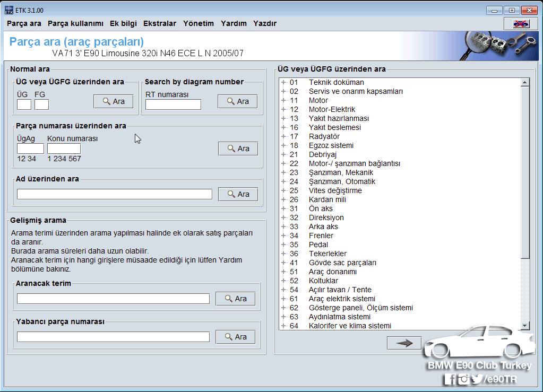The width and height of the screenshot is (543, 392).
Task: Select Koltuklar in the list
Action: [323, 281]
